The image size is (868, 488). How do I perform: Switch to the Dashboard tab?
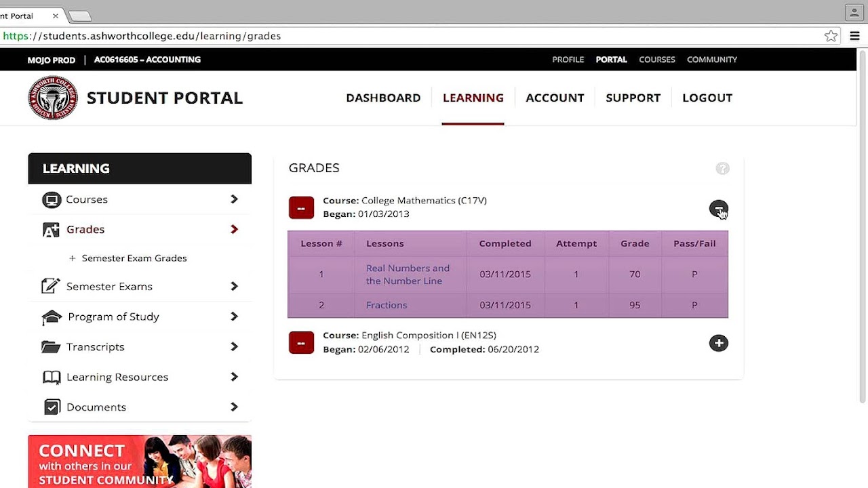[383, 98]
